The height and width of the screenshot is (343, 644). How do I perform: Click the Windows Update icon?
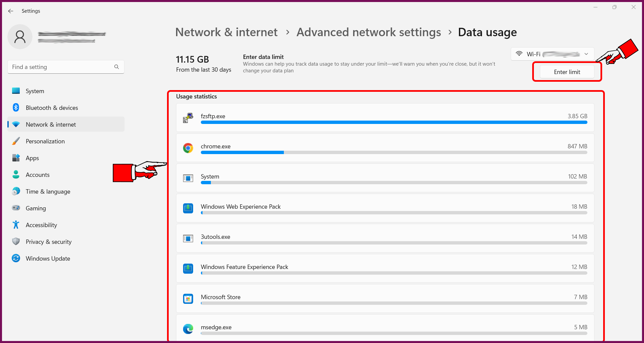tap(16, 258)
